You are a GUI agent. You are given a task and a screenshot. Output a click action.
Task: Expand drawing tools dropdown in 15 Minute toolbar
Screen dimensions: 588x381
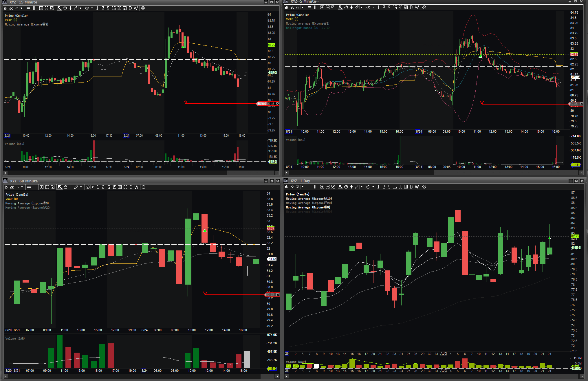(80, 8)
